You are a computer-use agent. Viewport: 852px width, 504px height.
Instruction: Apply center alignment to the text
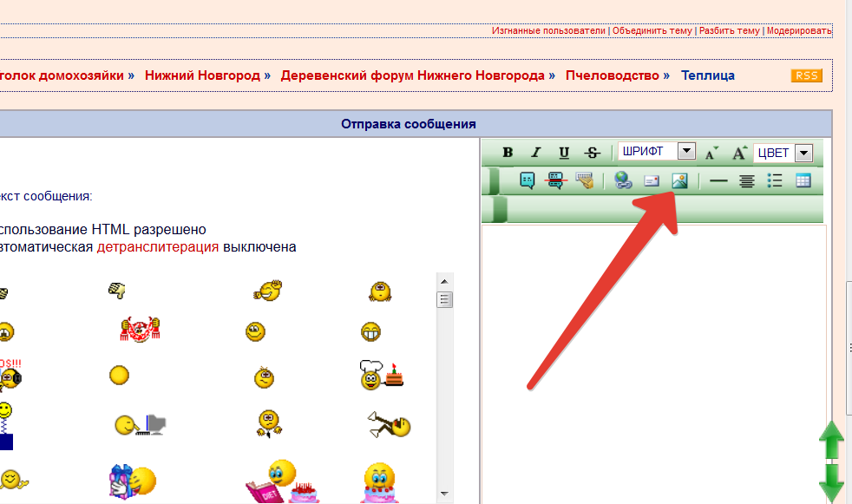[x=746, y=181]
